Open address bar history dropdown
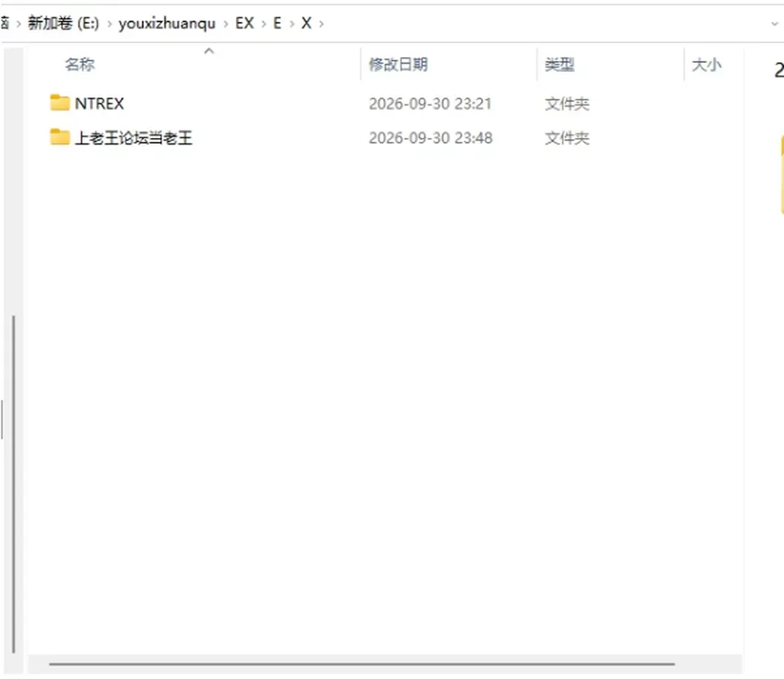This screenshot has width=784, height=679. tap(774, 24)
